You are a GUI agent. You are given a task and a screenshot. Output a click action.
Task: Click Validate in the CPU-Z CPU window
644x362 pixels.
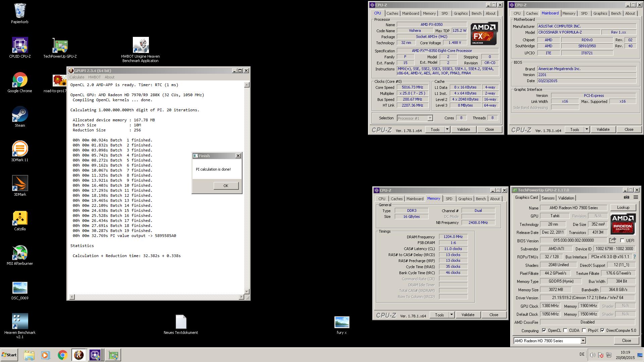[x=464, y=129]
